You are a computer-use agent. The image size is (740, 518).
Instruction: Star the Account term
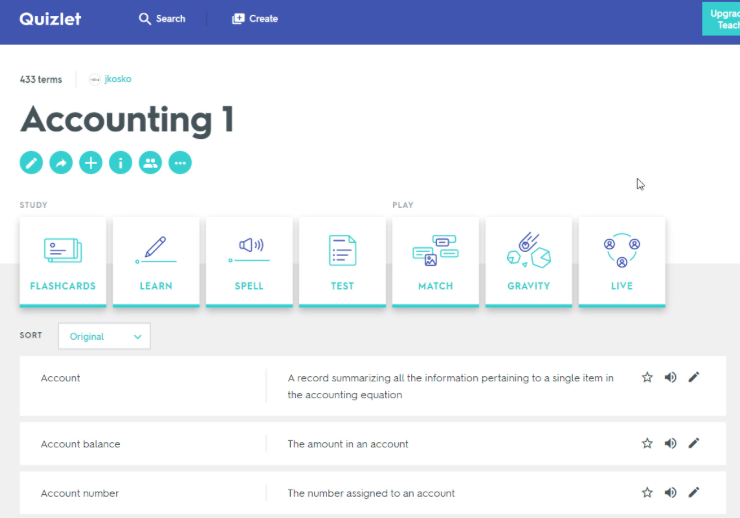click(647, 377)
